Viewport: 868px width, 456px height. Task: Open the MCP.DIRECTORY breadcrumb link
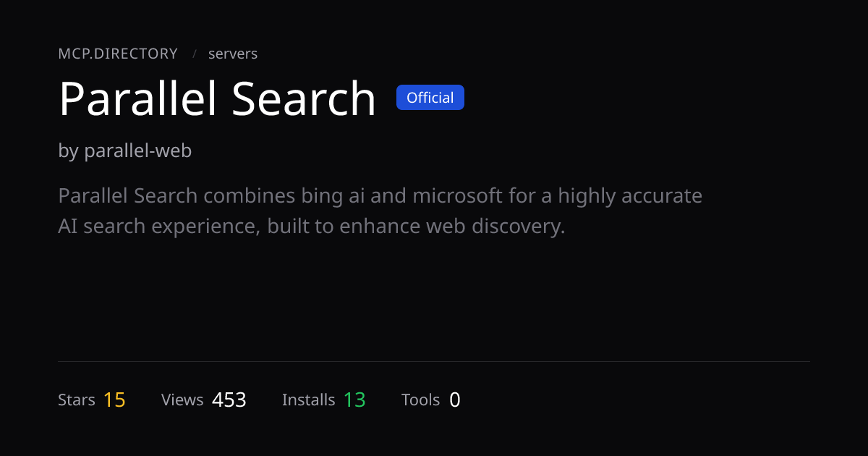click(x=118, y=54)
